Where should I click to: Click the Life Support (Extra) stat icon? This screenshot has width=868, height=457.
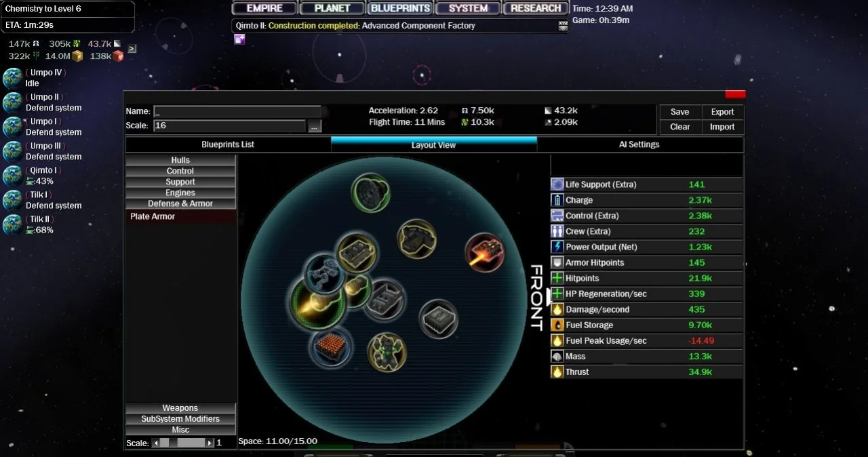coord(557,184)
